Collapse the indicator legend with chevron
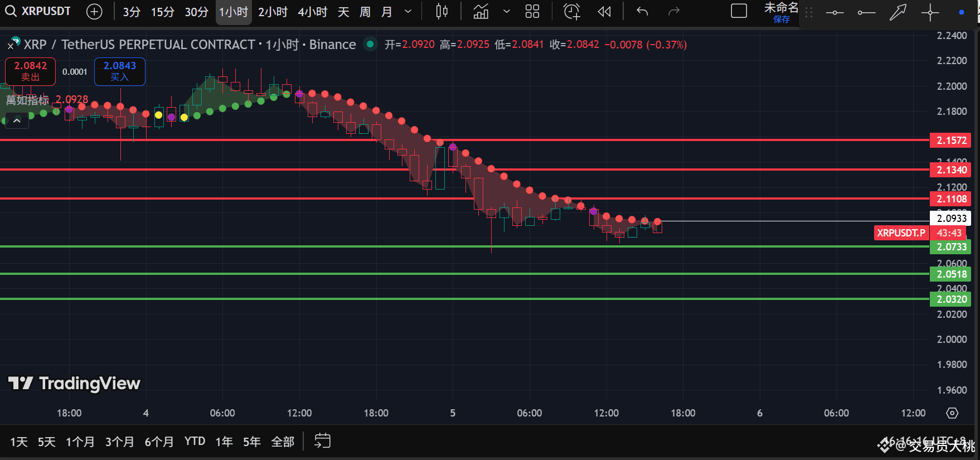The height and width of the screenshot is (460, 980). click(17, 120)
